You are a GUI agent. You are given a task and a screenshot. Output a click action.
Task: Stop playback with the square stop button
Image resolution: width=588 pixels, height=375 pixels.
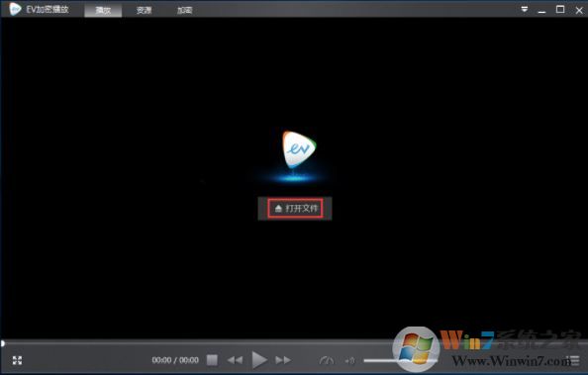pos(212,360)
